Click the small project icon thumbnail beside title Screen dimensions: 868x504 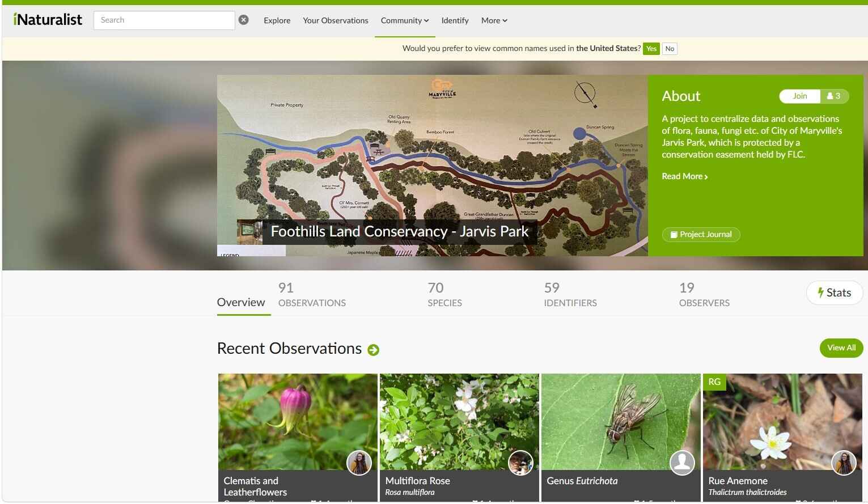coord(249,232)
